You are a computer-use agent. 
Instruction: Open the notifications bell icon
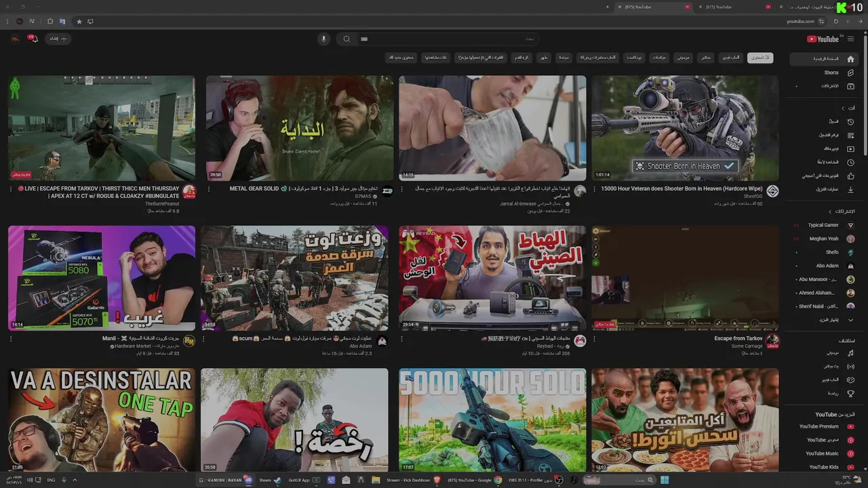point(33,39)
